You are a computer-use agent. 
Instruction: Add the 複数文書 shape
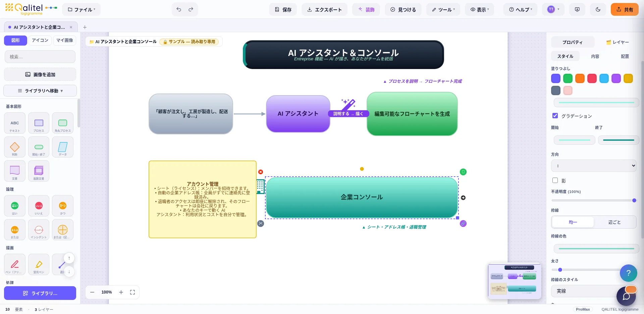(39, 171)
